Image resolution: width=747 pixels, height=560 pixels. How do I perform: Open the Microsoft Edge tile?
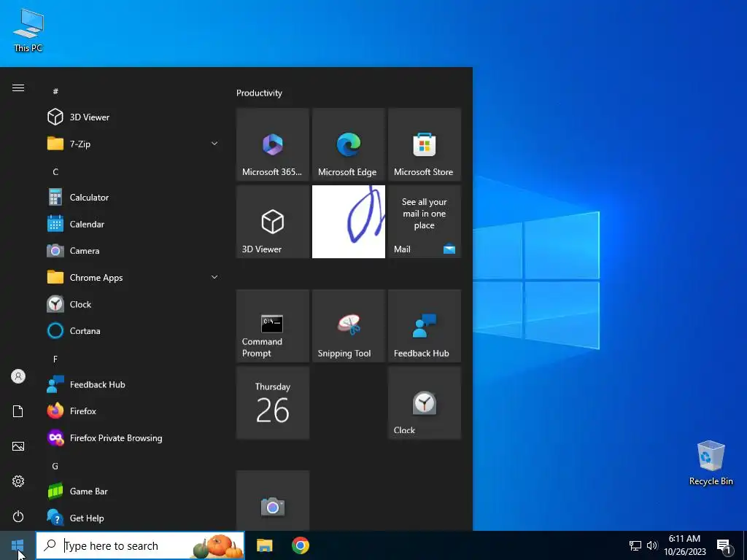coord(348,145)
